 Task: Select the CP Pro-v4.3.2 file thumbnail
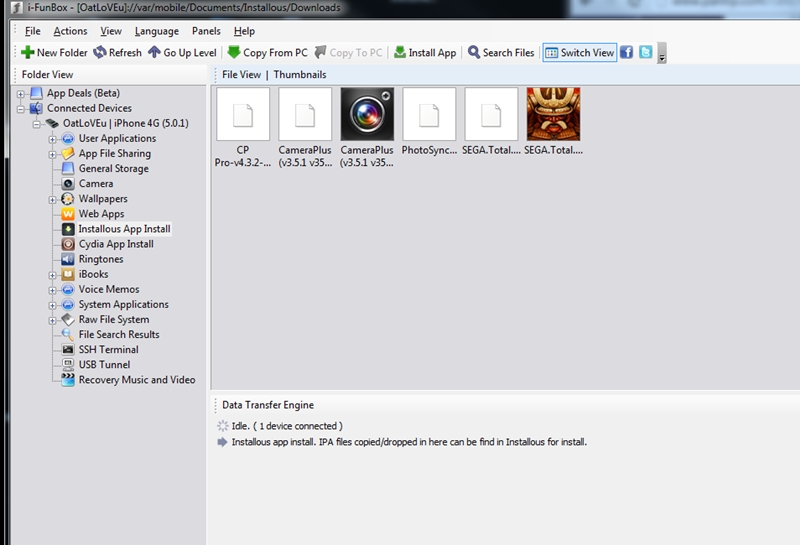tap(243, 114)
